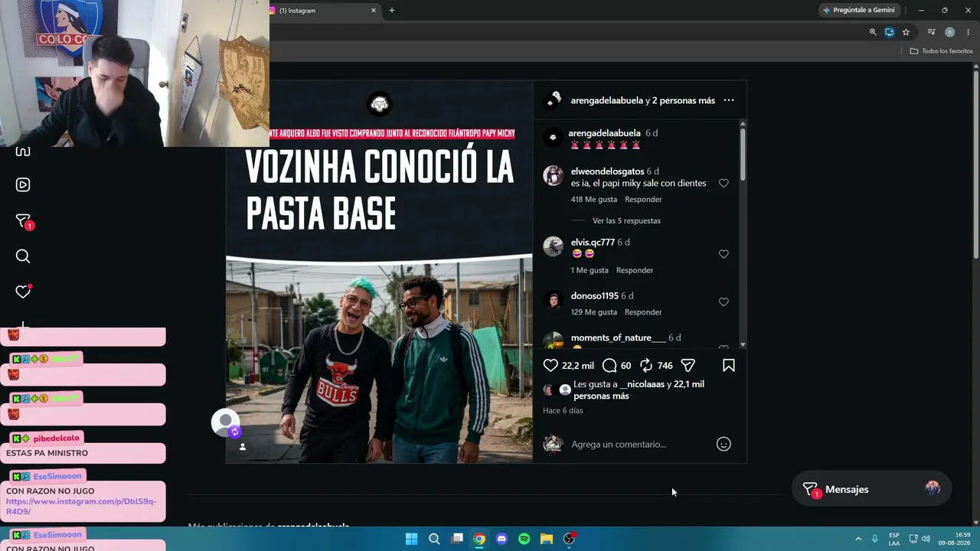Screen dimensions: 980x551
Task: Open the browser zoom magnifier icon
Action: (873, 32)
